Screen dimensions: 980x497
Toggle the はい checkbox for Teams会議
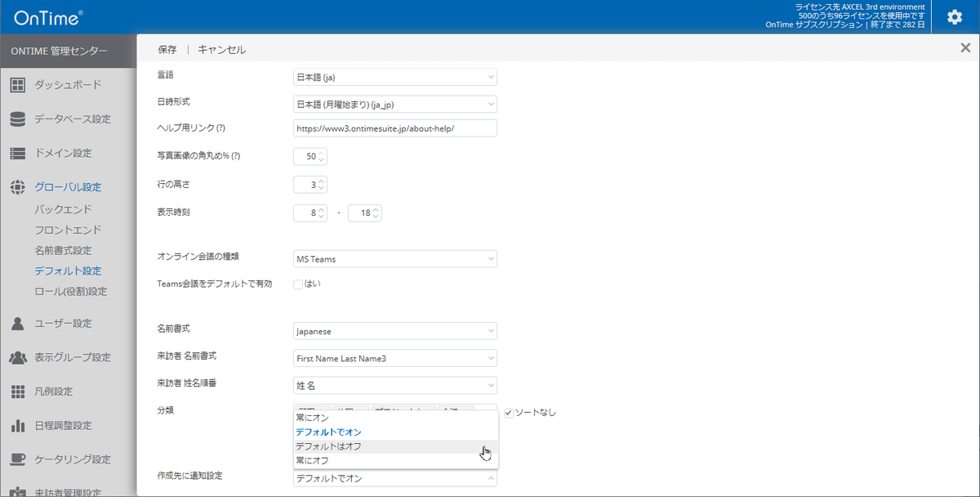pos(298,284)
